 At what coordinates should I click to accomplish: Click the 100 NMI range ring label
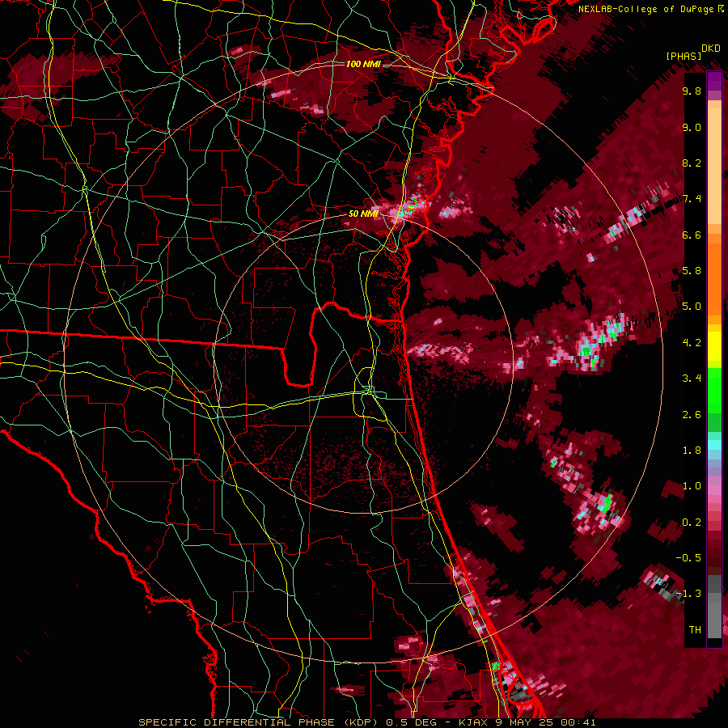pyautogui.click(x=362, y=64)
